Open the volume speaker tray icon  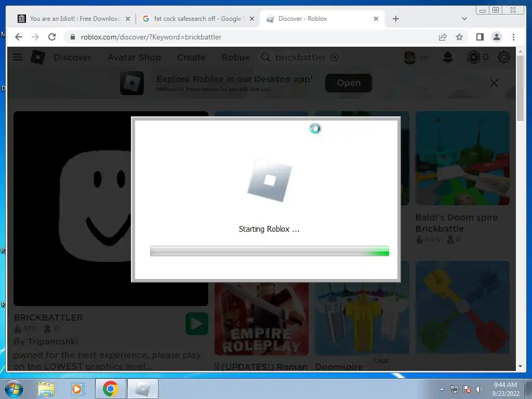click(x=479, y=389)
